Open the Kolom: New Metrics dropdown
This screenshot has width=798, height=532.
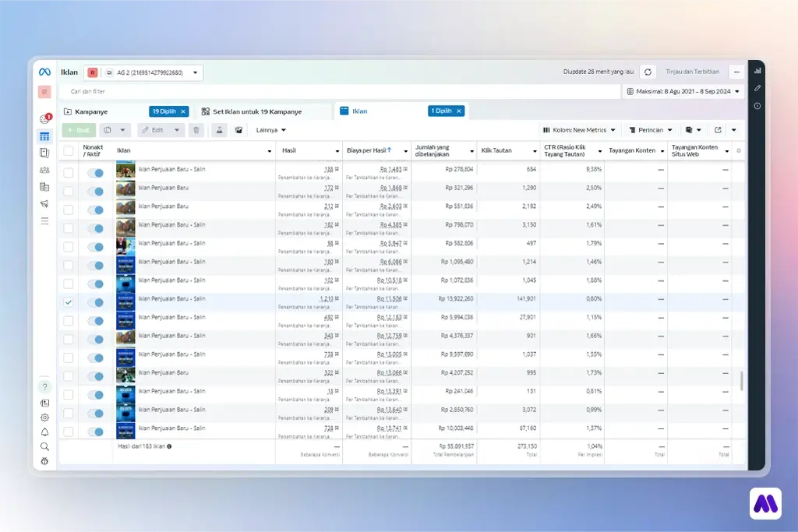tap(579, 130)
